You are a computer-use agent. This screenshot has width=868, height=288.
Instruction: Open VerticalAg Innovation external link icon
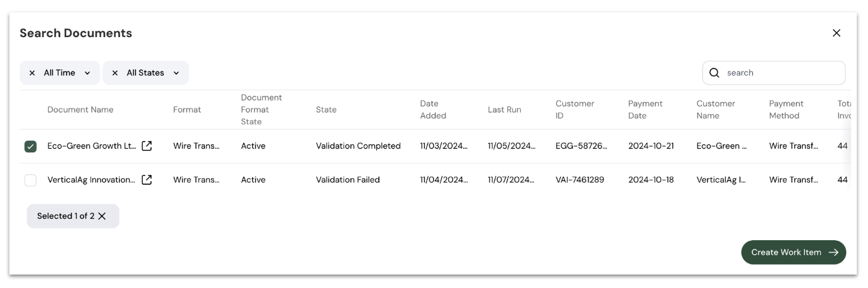tap(147, 179)
